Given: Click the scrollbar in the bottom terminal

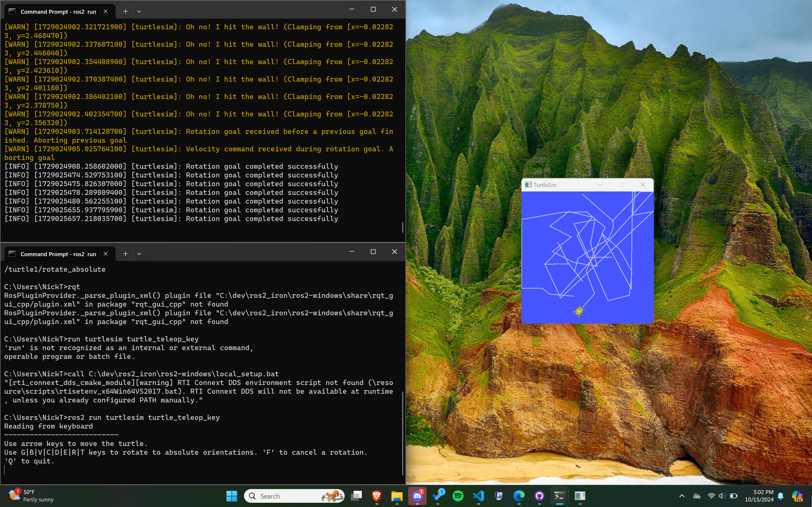Looking at the screenshot, I should click(x=402, y=433).
